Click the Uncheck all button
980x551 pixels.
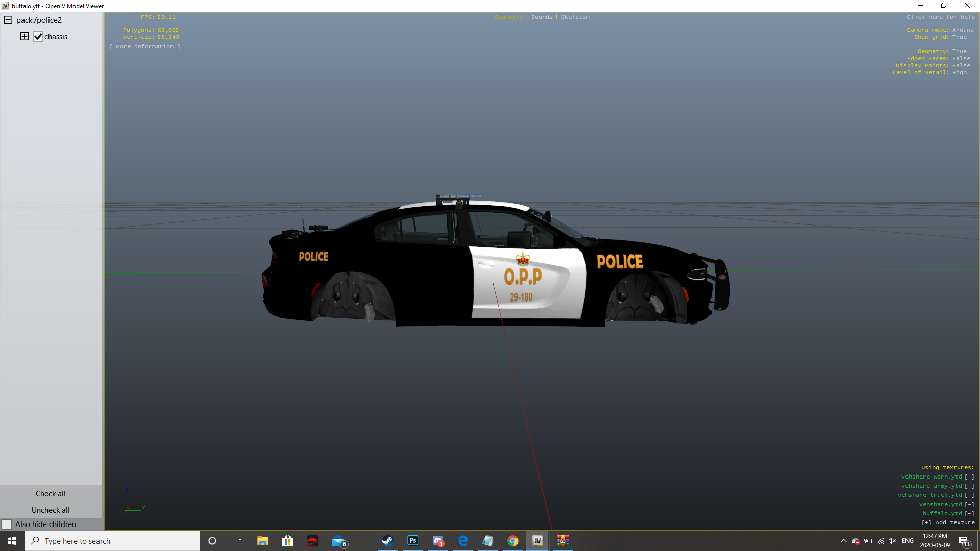[x=51, y=510]
